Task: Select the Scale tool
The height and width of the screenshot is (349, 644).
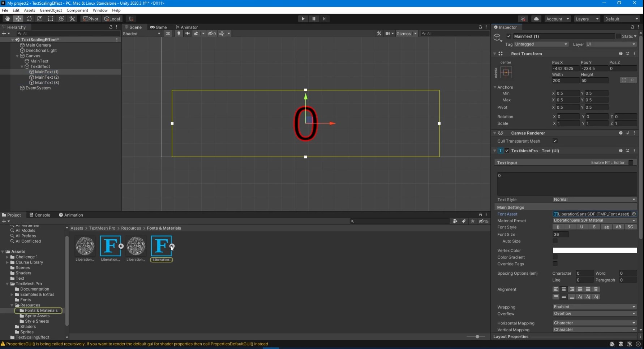Action: coord(40,19)
